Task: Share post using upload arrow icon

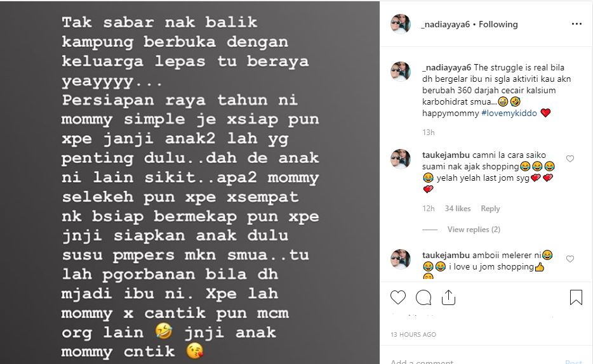Action: 448,297
